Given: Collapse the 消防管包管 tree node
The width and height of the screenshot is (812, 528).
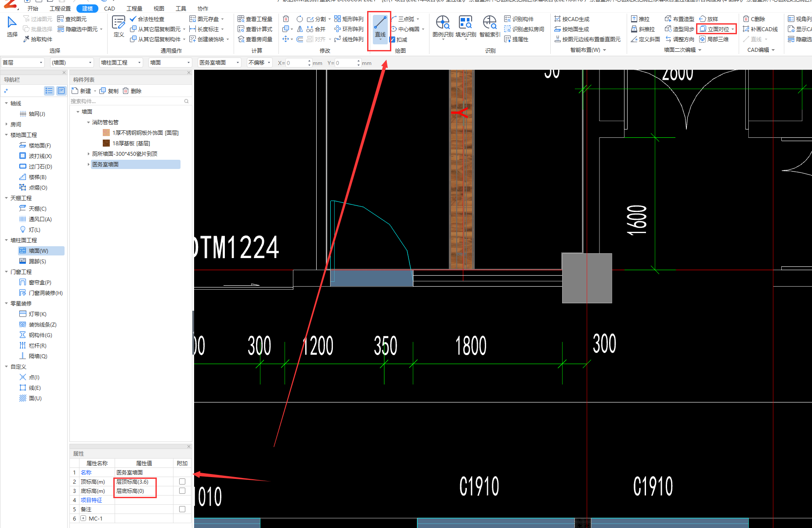Looking at the screenshot, I should point(88,122).
